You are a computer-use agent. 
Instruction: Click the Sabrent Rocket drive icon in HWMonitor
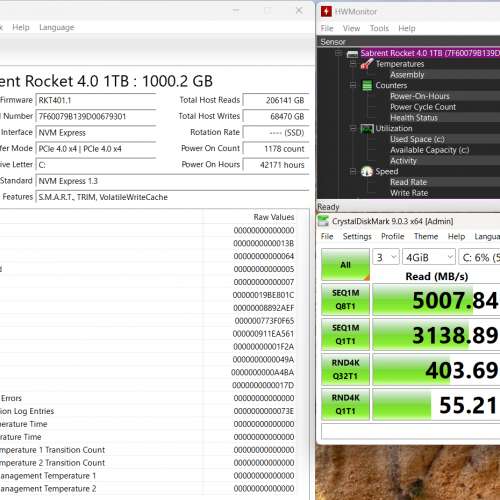click(x=352, y=53)
